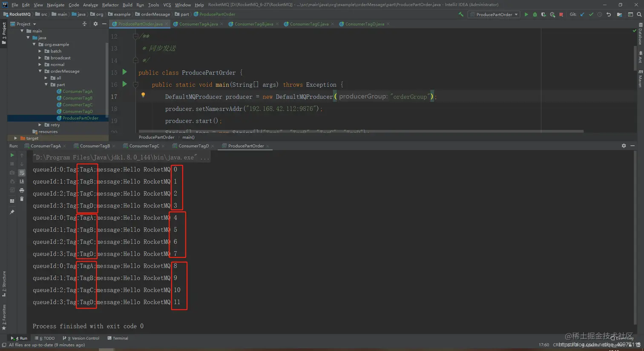The height and width of the screenshot is (351, 644).
Task: Hide the Run tool window
Action: [633, 146]
